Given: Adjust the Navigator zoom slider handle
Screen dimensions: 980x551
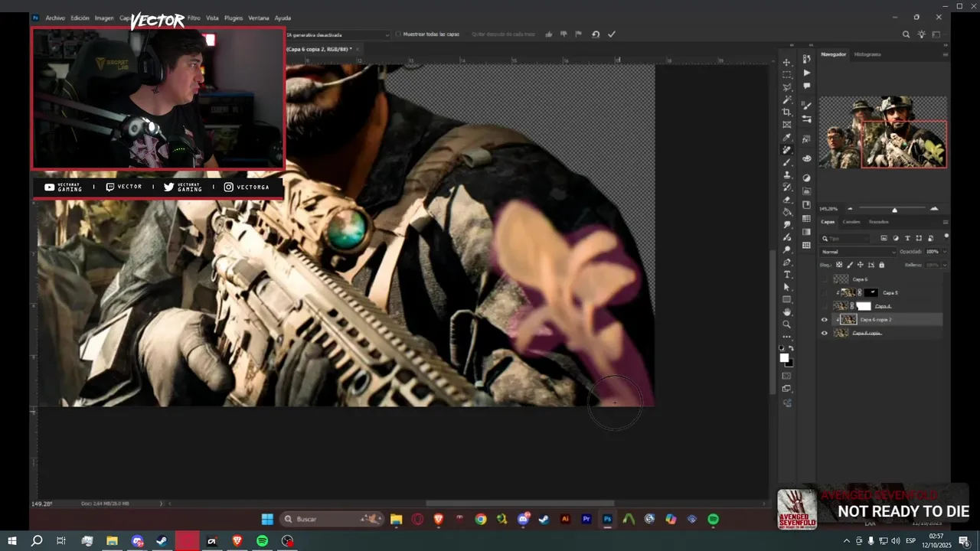Looking at the screenshot, I should (x=894, y=209).
